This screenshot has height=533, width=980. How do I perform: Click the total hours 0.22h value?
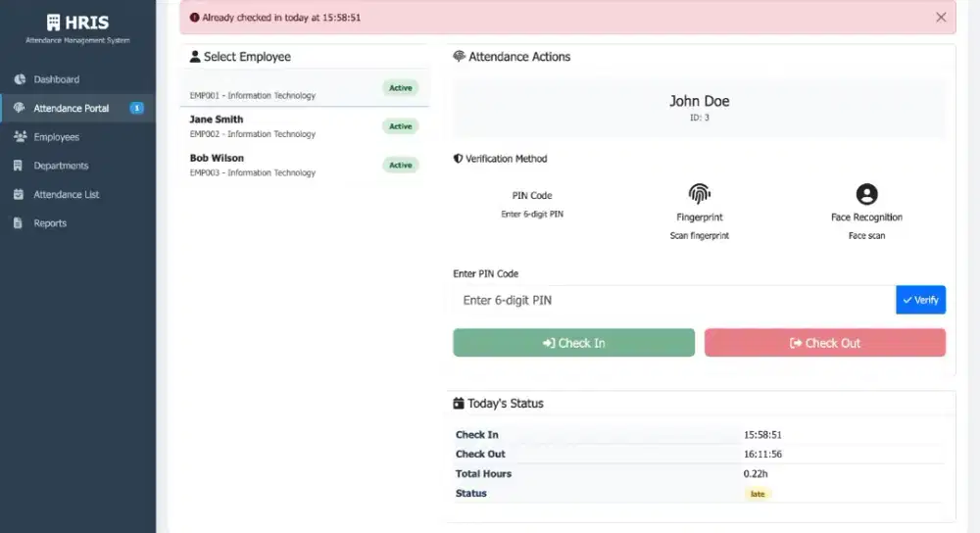[756, 473]
